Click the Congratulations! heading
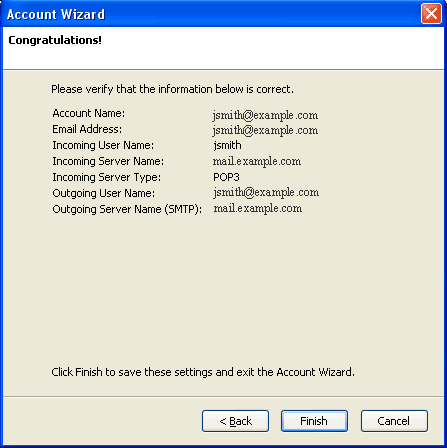Image resolution: width=447 pixels, height=448 pixels. click(x=55, y=40)
